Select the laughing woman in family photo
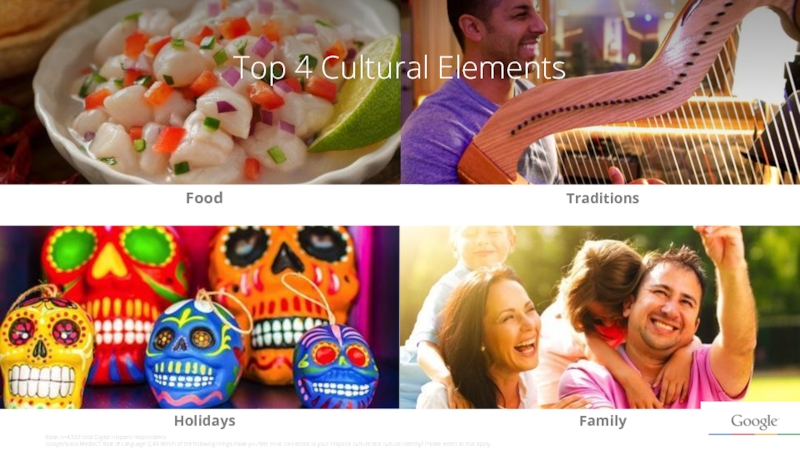Image resolution: width=800 pixels, height=450 pixels. click(x=485, y=339)
